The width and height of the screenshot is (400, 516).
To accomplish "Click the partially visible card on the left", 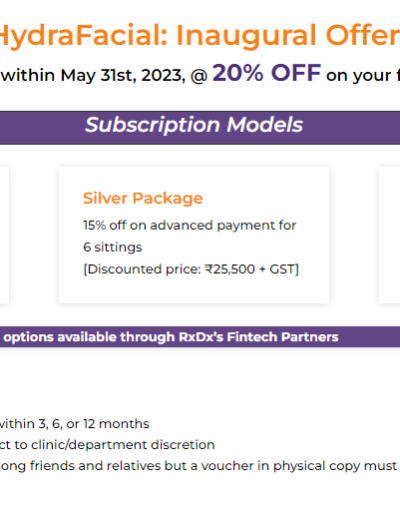I will pyautogui.click(x=4, y=235).
